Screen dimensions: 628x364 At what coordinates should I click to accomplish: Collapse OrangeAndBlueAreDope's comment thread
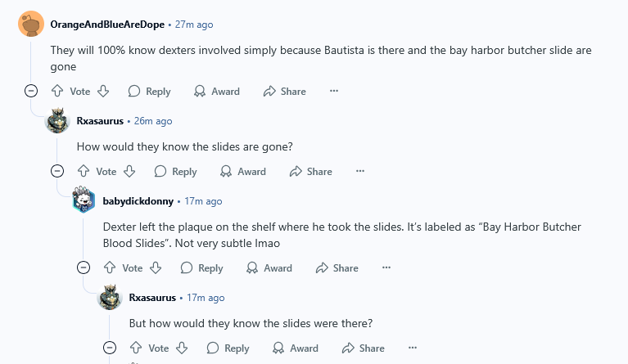pyautogui.click(x=31, y=92)
